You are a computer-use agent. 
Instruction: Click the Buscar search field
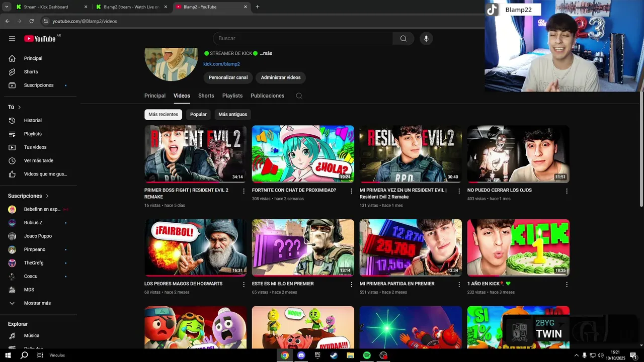(303, 39)
